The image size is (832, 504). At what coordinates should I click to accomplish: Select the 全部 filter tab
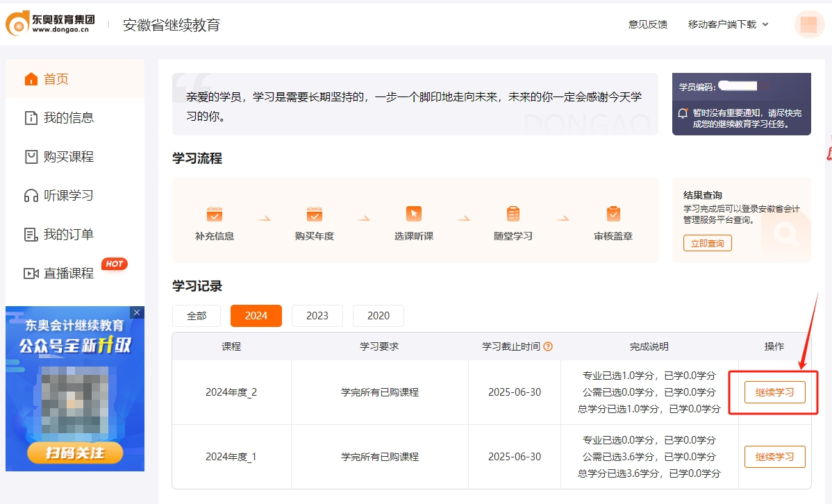[197, 316]
